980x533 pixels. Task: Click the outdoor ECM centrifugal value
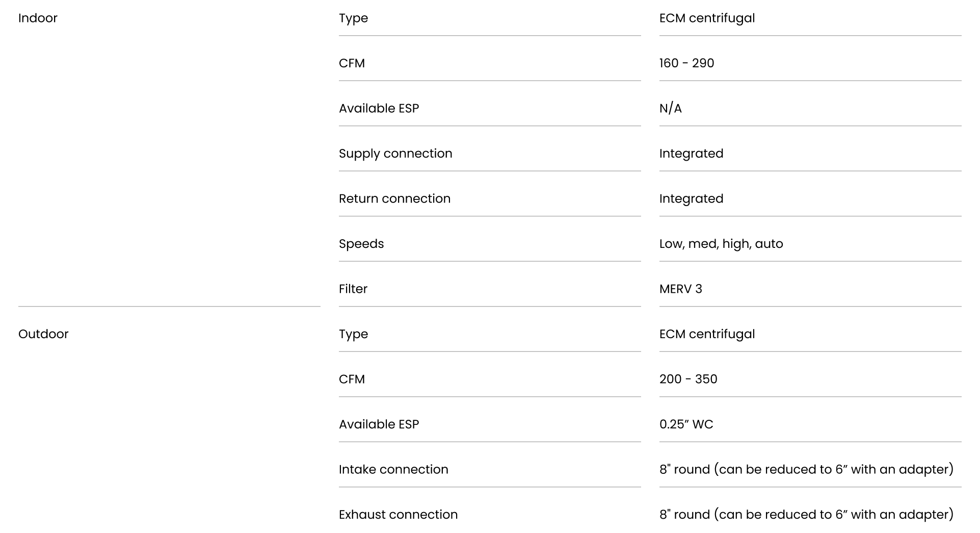(707, 335)
